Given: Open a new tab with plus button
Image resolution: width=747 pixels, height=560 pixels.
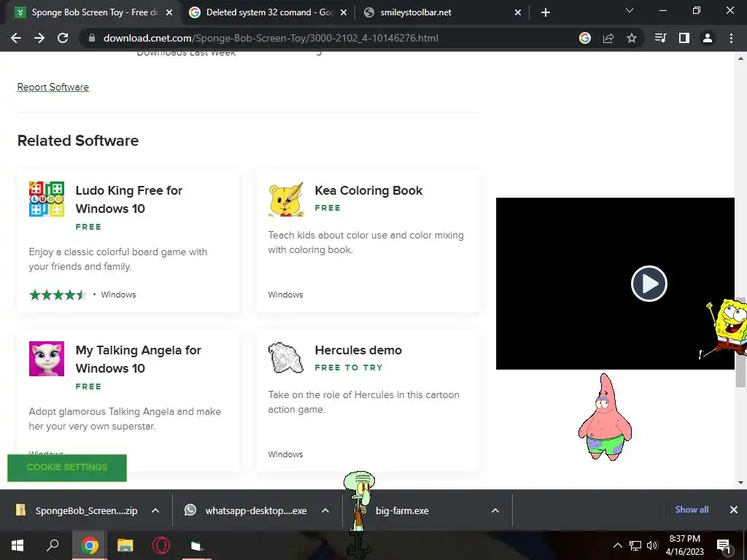Looking at the screenshot, I should point(546,12).
